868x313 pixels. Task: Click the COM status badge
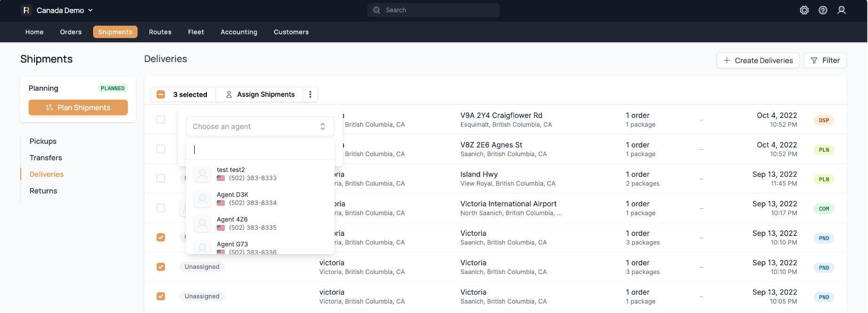(824, 209)
